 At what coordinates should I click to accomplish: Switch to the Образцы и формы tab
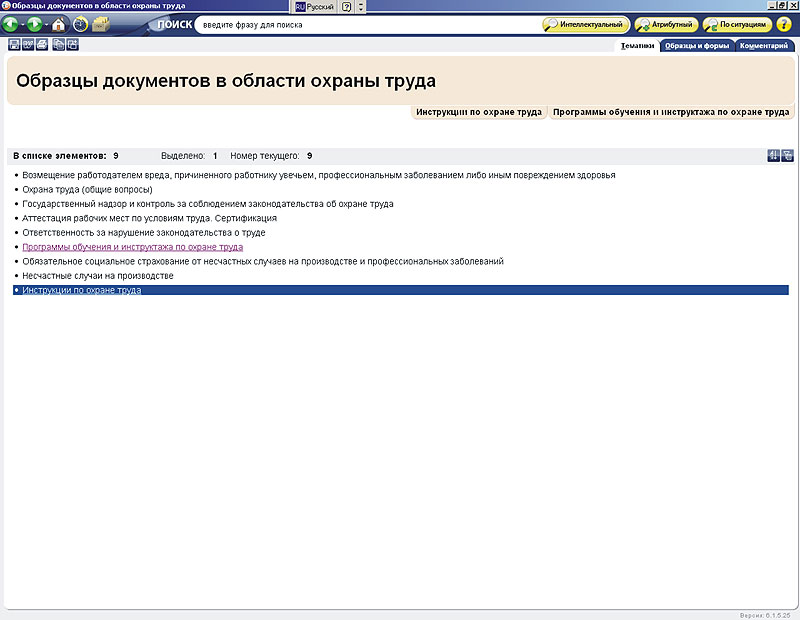tap(697, 46)
